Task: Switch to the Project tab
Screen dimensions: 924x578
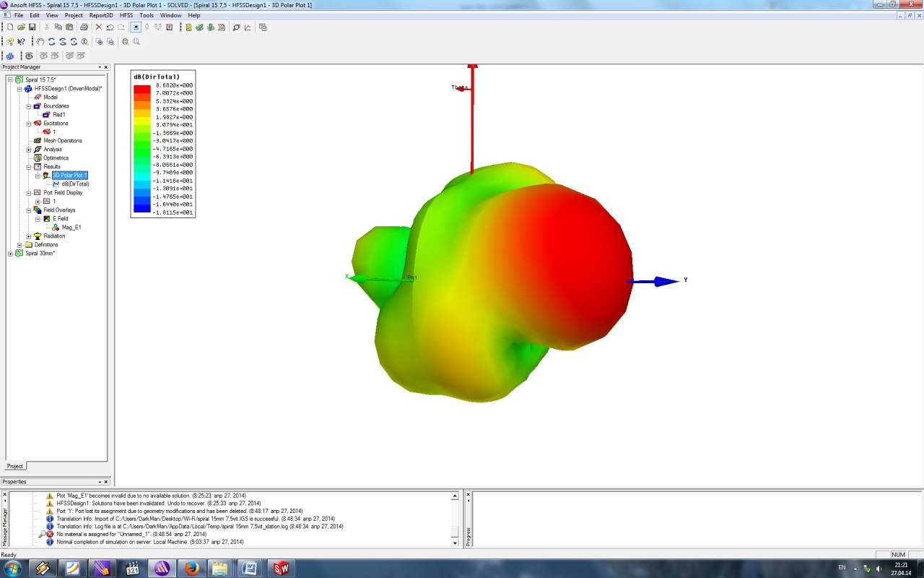Action: pos(15,466)
